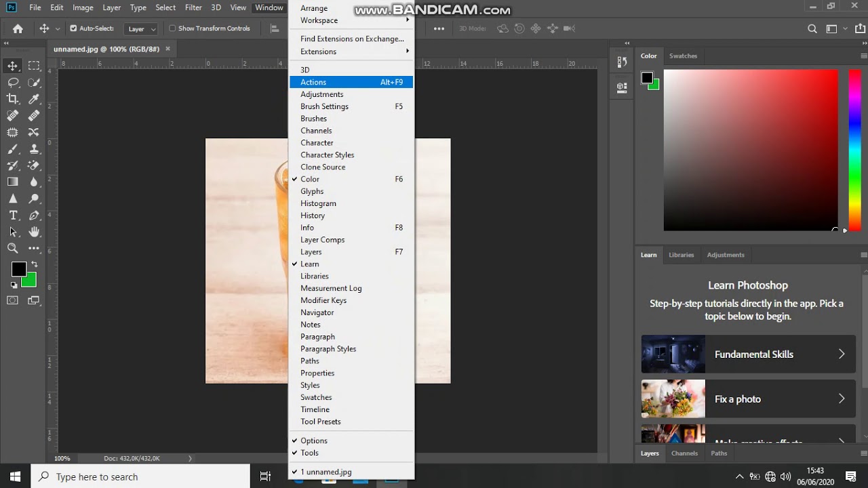Uncheck the Auto-Select checkbox
Screen dimensions: 868x488
click(73, 28)
